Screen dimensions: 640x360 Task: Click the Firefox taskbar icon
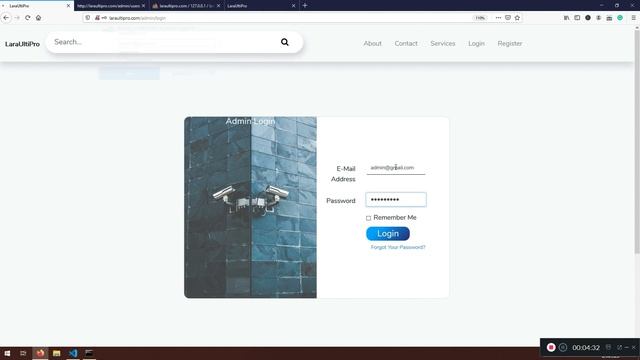pyautogui.click(x=40, y=353)
